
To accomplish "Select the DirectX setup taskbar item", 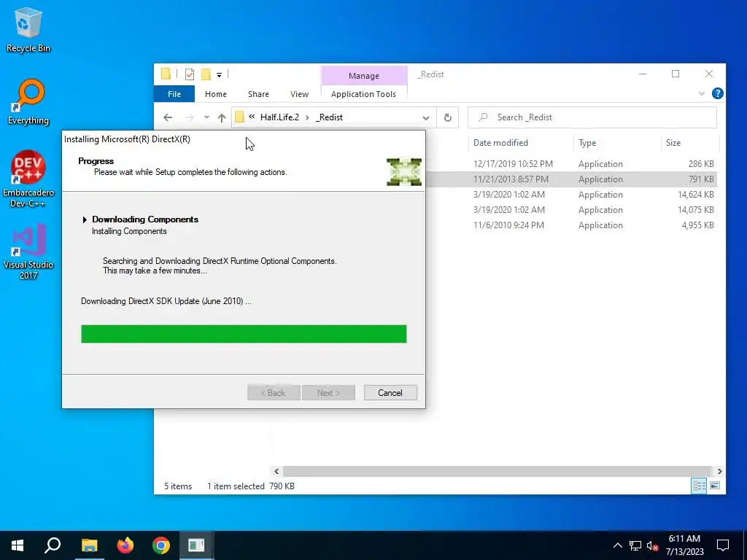I will [196, 545].
